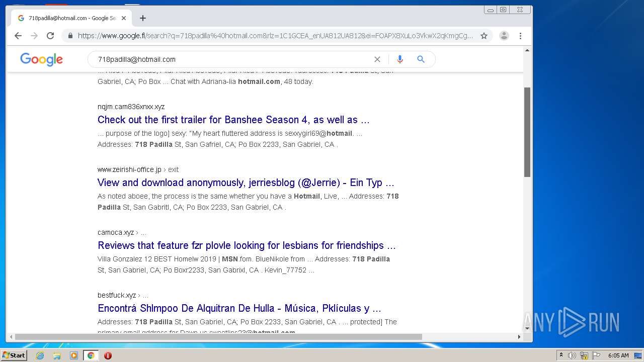644x362 pixels.
Task: Launch Internet Explorer from taskbar
Action: [40, 355]
